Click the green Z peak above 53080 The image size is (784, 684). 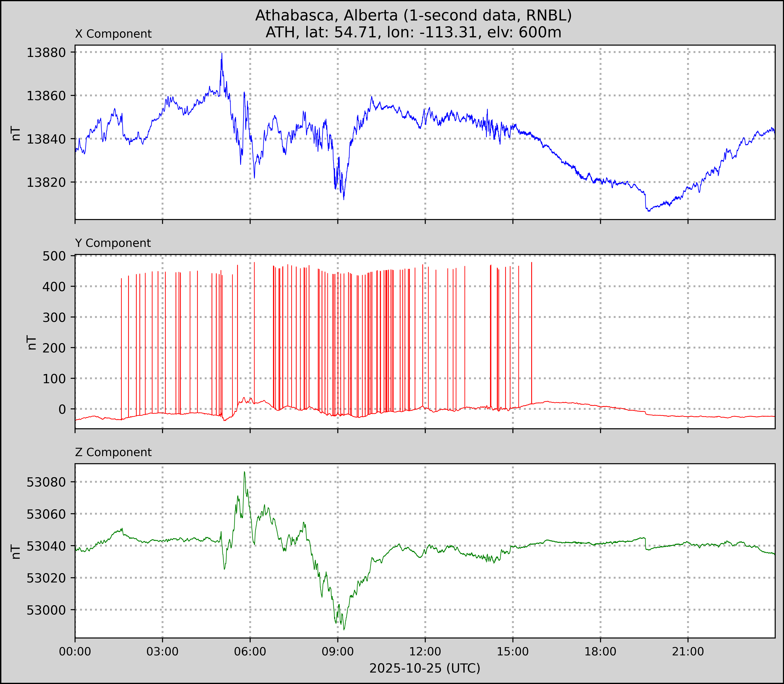click(245, 473)
